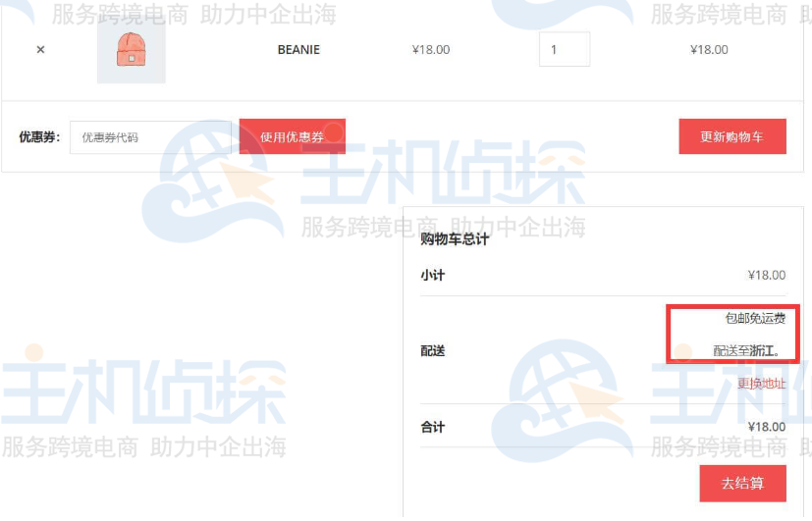Open the beanie product thumbnail

[x=131, y=50]
